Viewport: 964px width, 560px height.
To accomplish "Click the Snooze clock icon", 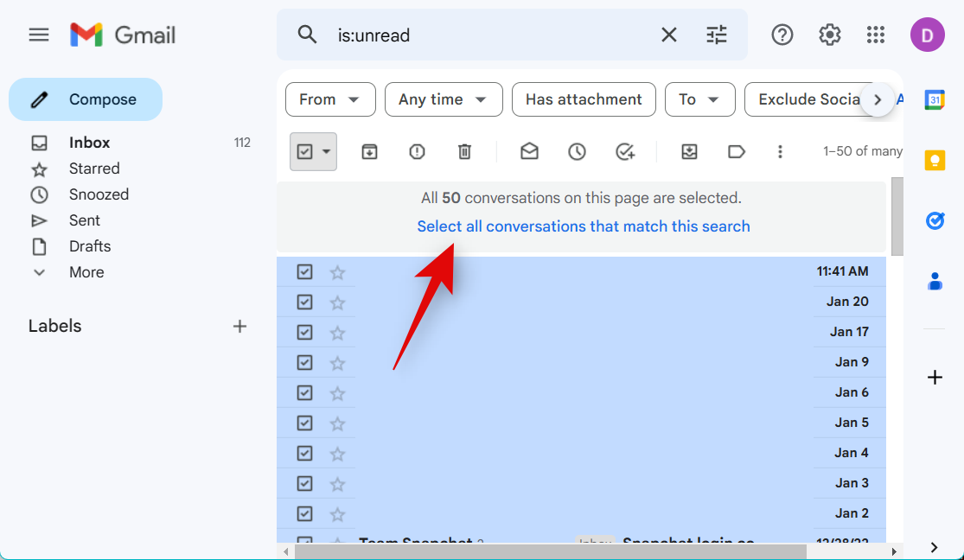I will (x=577, y=152).
